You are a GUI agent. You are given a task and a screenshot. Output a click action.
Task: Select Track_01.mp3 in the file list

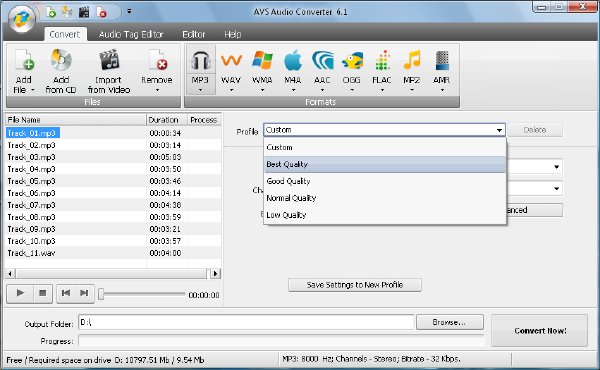coord(32,133)
